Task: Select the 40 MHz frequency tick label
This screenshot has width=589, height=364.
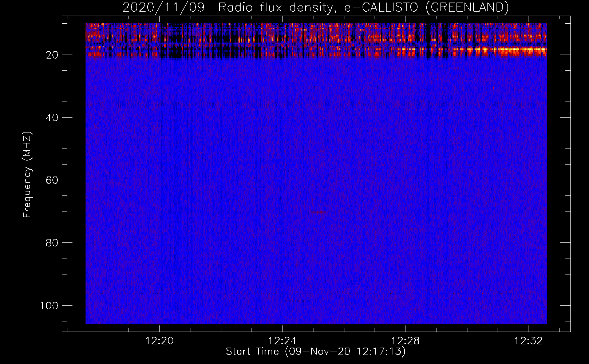Action: [x=52, y=118]
